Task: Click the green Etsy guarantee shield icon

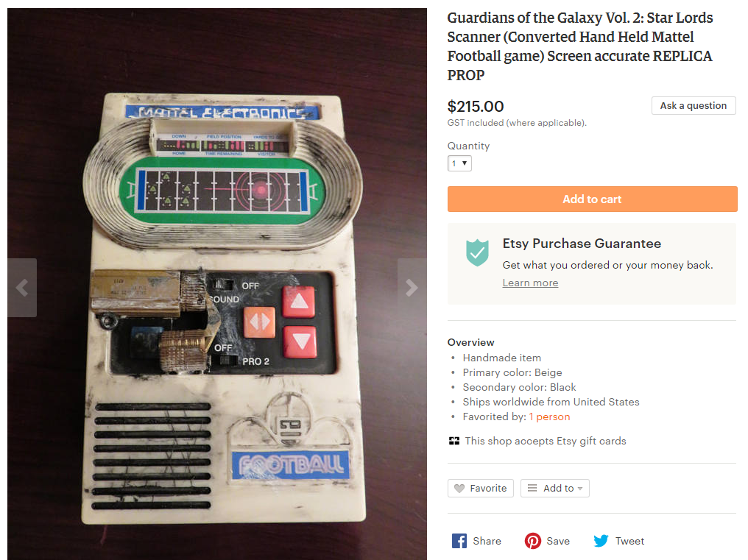Action: (x=478, y=252)
